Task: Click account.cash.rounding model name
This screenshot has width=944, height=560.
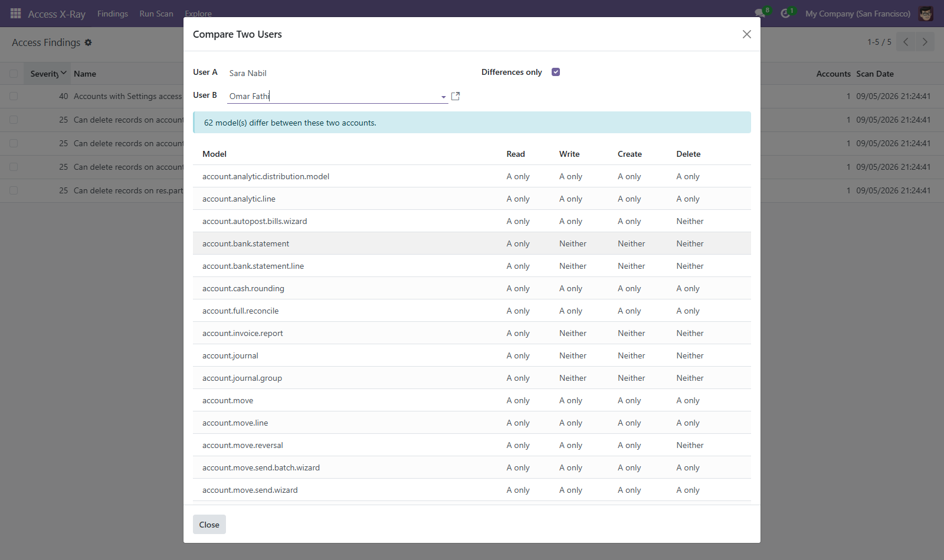Action: 243,288
